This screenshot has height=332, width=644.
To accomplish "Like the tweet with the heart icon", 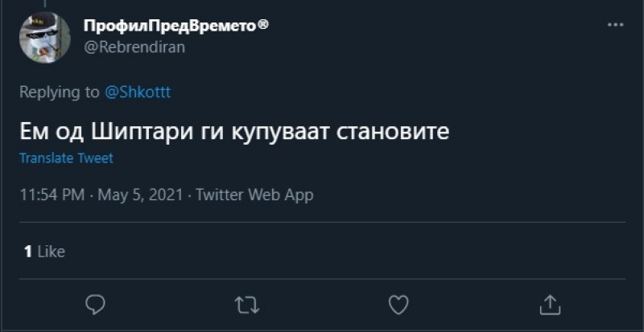I will pyautogui.click(x=398, y=304).
